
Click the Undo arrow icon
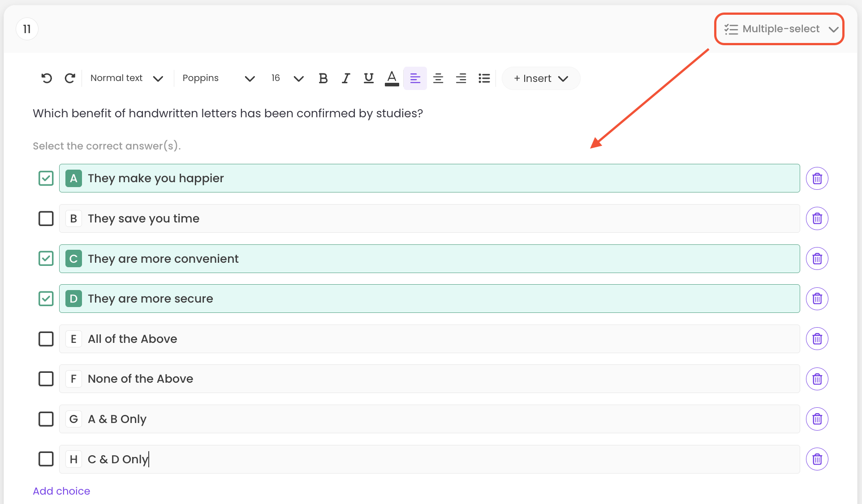tap(47, 78)
